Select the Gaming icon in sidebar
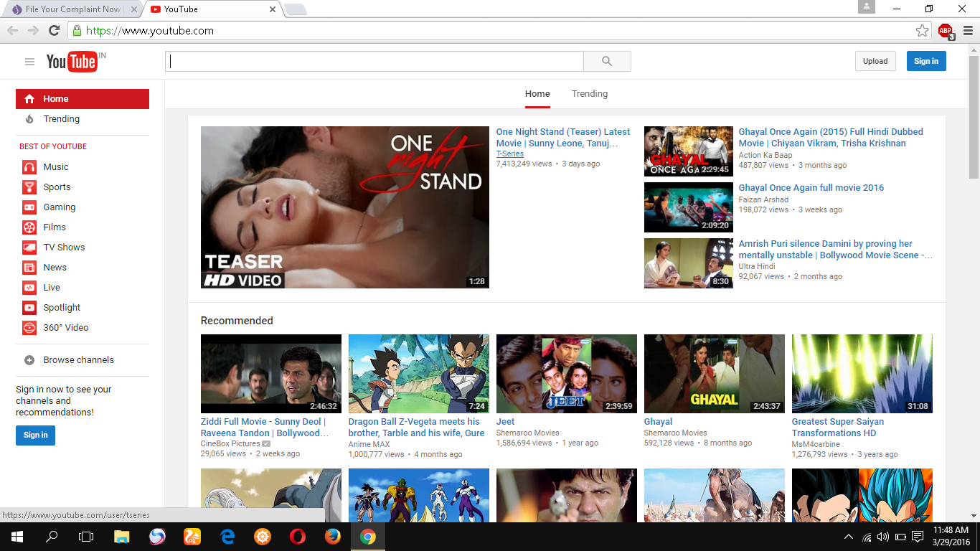Image resolution: width=980 pixels, height=551 pixels. 29,207
